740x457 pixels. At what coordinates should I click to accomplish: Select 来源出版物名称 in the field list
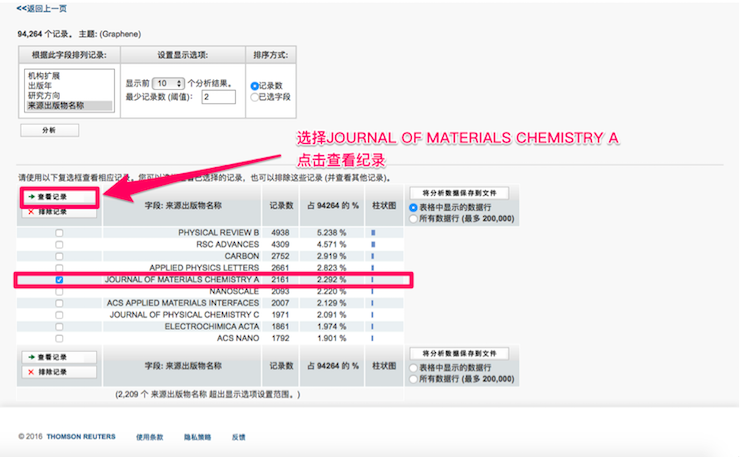click(x=56, y=105)
